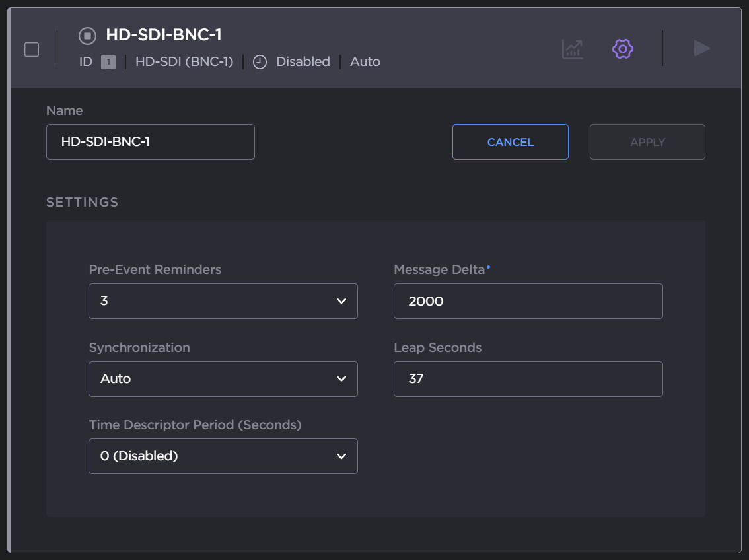Open Time Descriptor Period dropdown

(x=223, y=456)
